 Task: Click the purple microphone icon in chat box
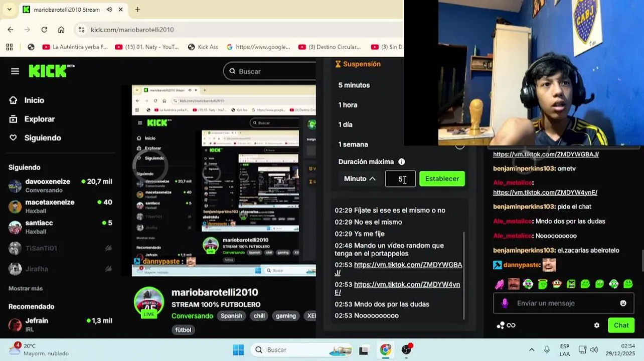(x=505, y=303)
